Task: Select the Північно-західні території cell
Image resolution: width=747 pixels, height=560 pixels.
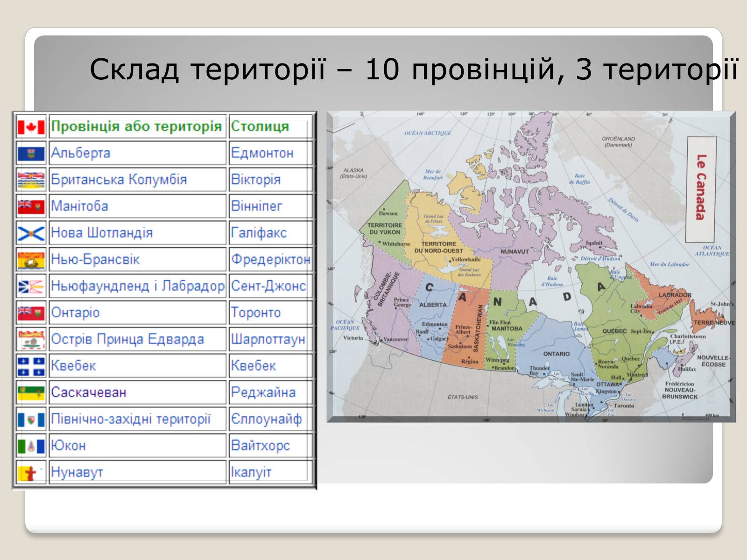Action: point(138,419)
